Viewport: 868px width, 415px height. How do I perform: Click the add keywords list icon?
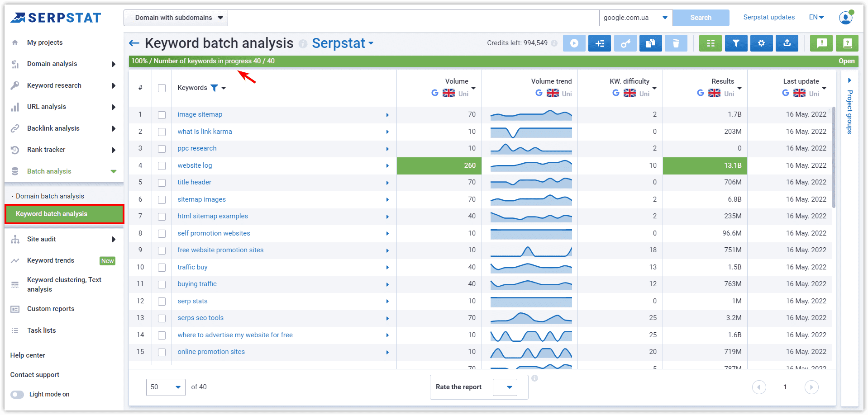coord(600,43)
